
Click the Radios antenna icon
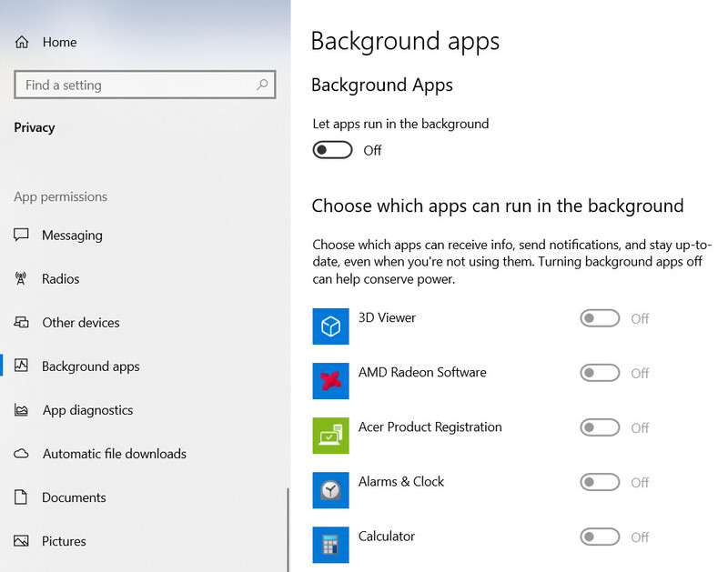(x=21, y=278)
